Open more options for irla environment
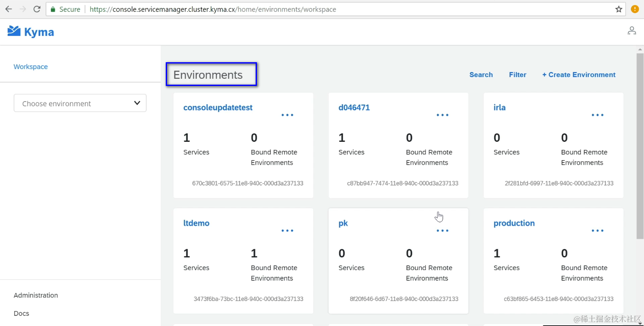The width and height of the screenshot is (644, 326). pos(598,115)
